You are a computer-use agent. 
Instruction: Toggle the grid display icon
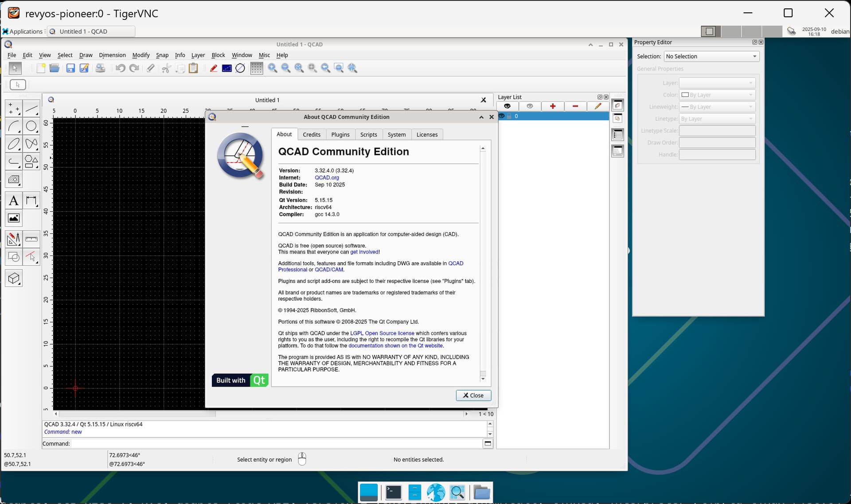256,68
